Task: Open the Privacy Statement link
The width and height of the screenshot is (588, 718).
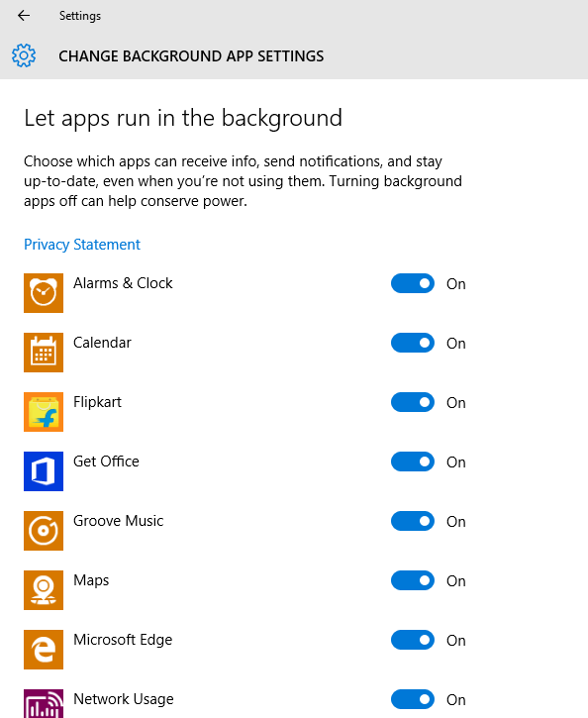Action: 82,245
